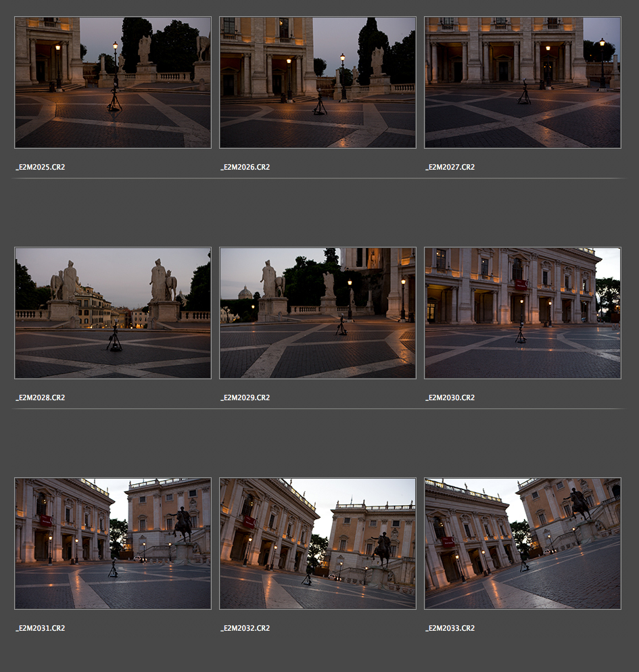Click the divider line below the first row
This screenshot has height=672, width=639.
(319, 178)
